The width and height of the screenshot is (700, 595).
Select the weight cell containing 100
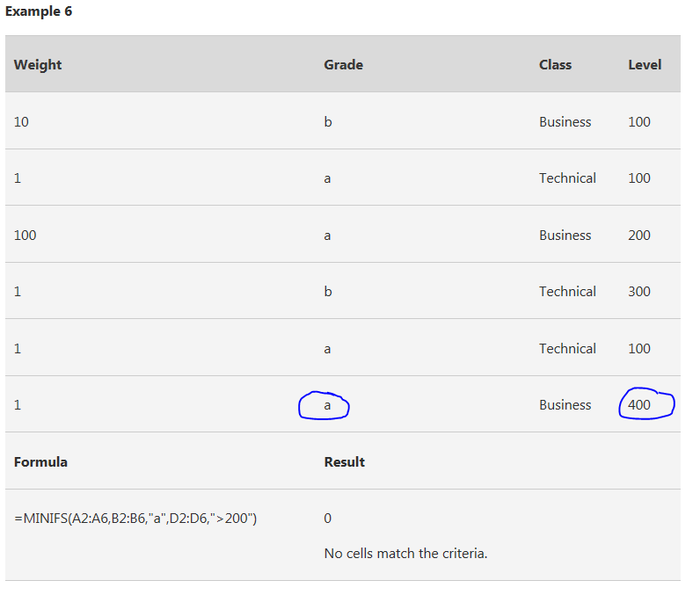pos(25,235)
